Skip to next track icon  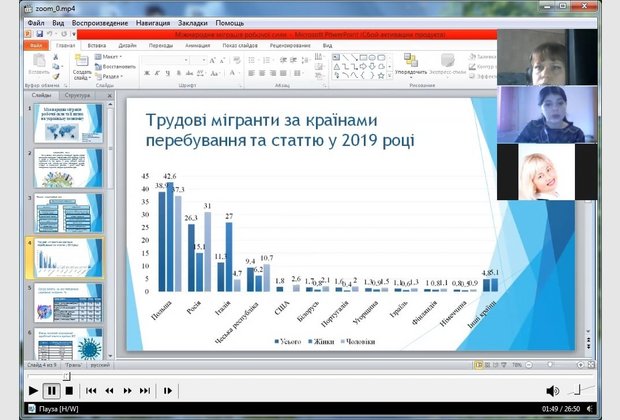[x=145, y=391]
